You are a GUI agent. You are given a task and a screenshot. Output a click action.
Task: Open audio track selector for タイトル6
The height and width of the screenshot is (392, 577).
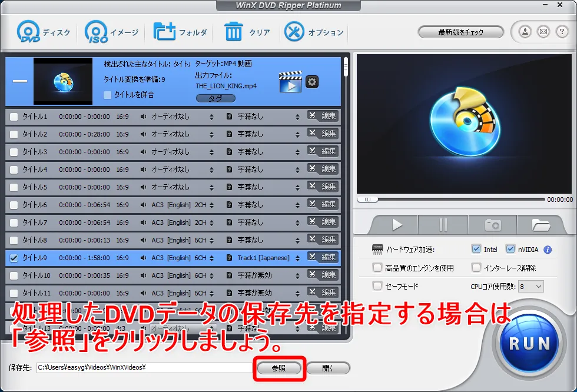click(211, 205)
